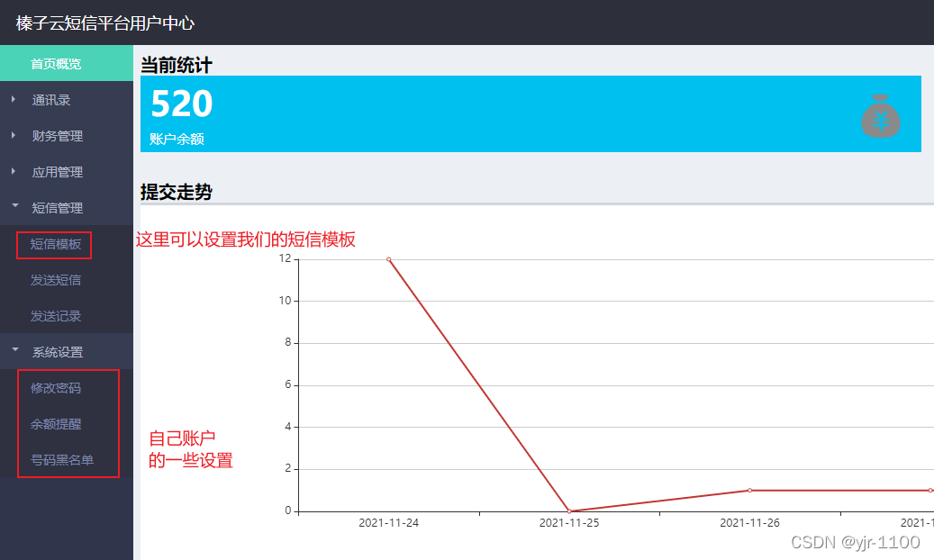
Task: Open the 通讯录 menu
Action: click(x=51, y=100)
